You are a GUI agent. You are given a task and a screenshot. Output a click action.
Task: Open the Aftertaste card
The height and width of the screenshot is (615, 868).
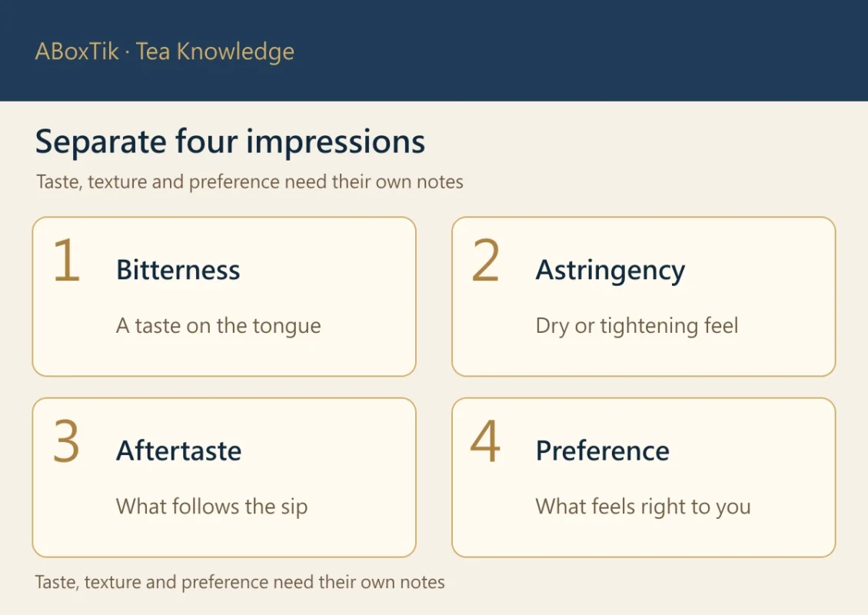click(x=224, y=477)
